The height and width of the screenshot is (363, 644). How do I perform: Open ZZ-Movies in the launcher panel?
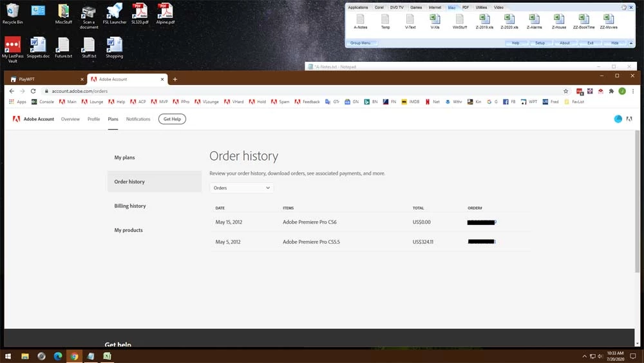[609, 21]
